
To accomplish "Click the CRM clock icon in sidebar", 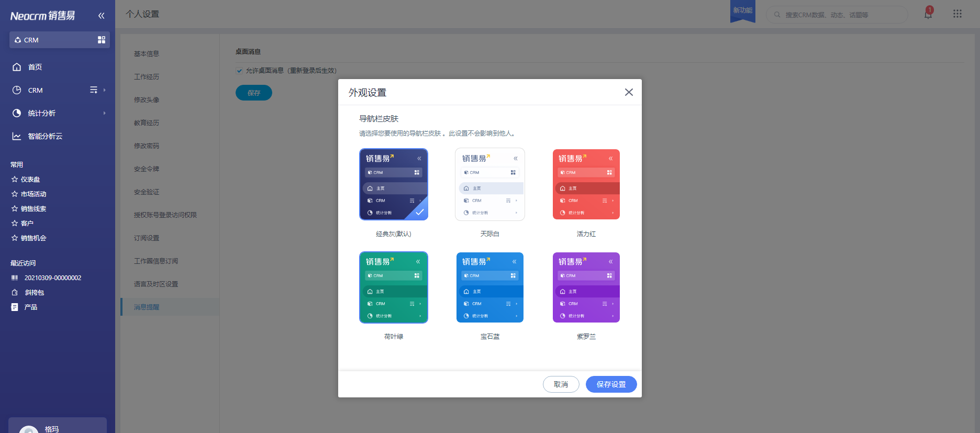I will coord(17,90).
